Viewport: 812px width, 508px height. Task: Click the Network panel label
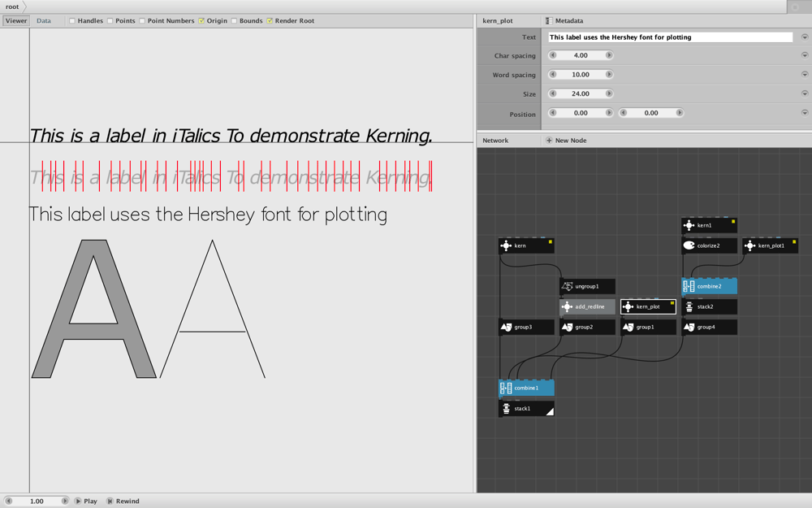(495, 141)
